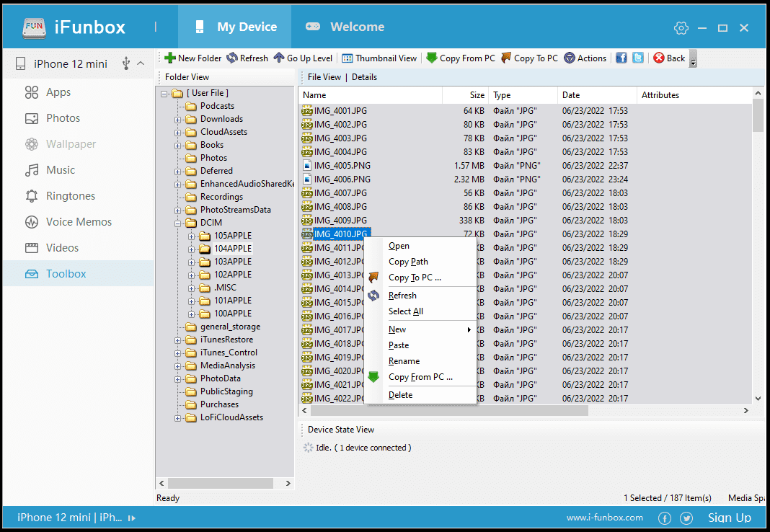Expand the CloudAssets folder node
The height and width of the screenshot is (532, 770).
[178, 133]
